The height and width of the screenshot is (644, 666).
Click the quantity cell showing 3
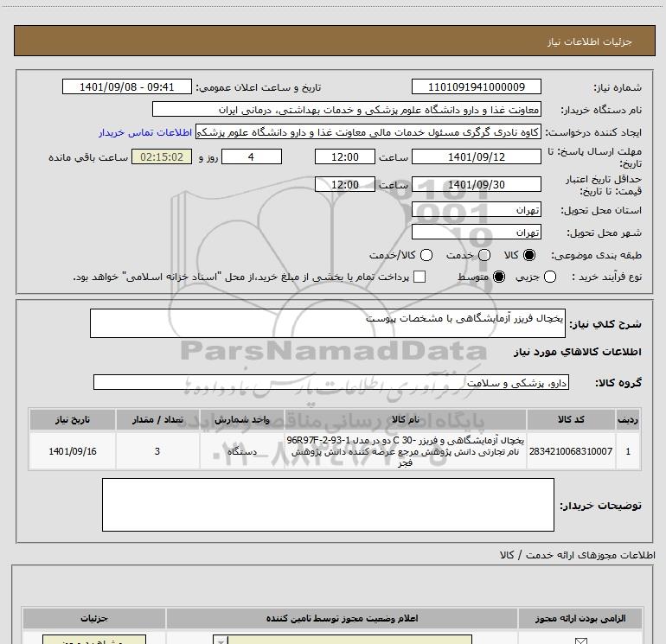[x=157, y=451]
